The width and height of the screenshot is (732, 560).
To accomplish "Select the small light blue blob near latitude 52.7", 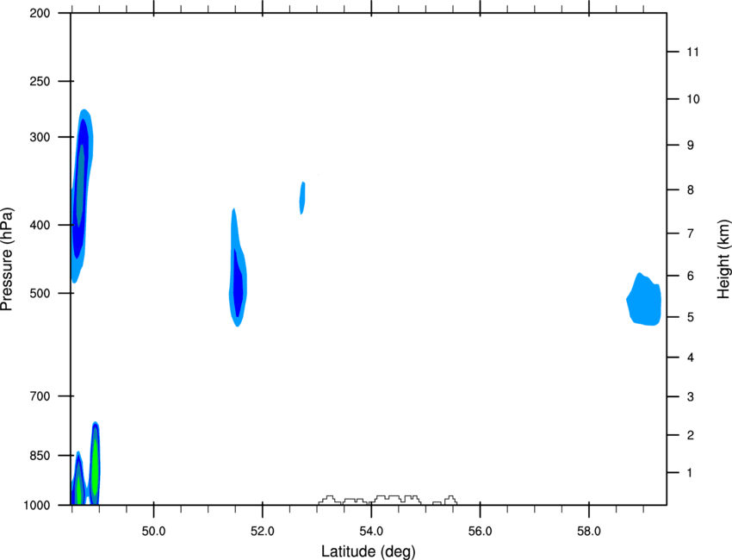I will pyautogui.click(x=302, y=198).
